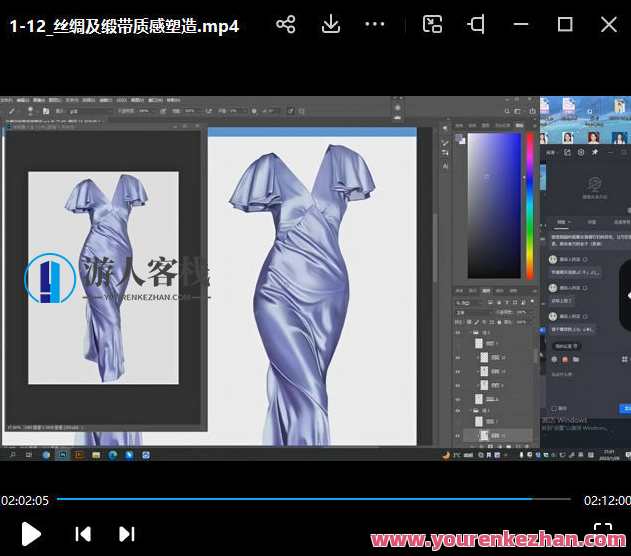Image resolution: width=631 pixels, height=556 pixels.
Task: Click the Edge browser icon on the taskbar
Action: [x=113, y=455]
